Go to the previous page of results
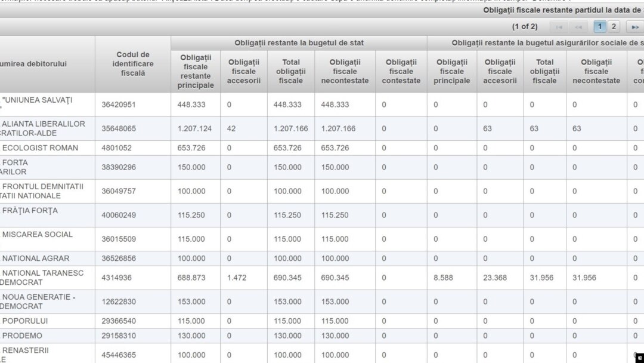The width and height of the screenshot is (644, 363). 578,27
